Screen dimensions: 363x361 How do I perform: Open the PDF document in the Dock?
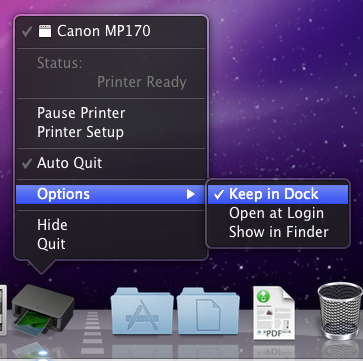pyautogui.click(x=274, y=313)
